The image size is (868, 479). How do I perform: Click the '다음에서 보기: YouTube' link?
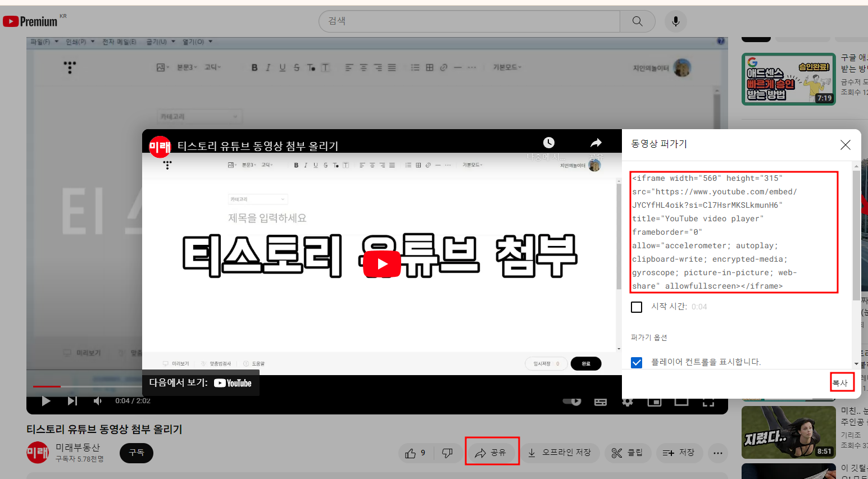(201, 383)
